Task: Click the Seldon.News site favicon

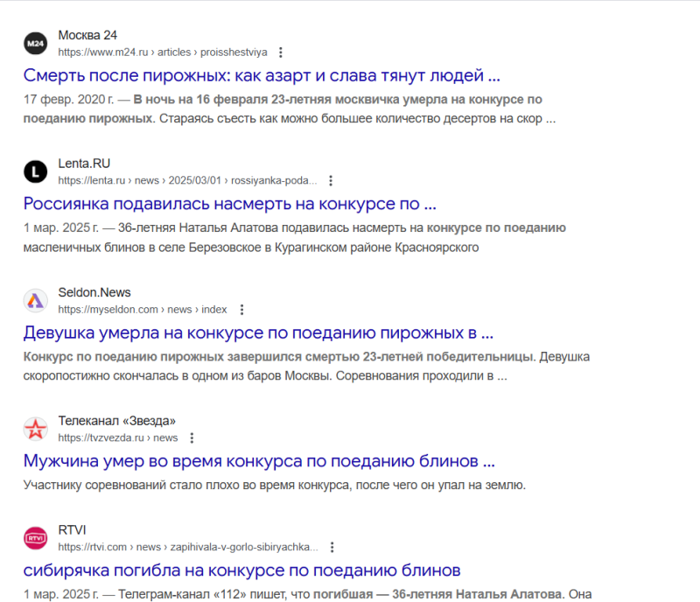Action: [35, 300]
